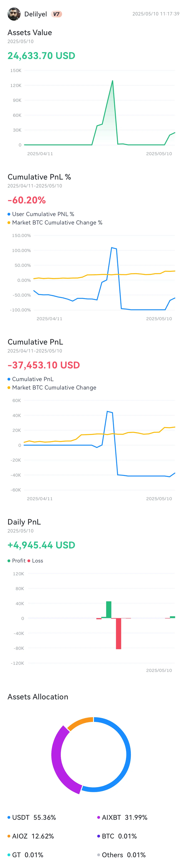Click the tall green profit bar
The width and height of the screenshot is (187, 868).
[109, 610]
